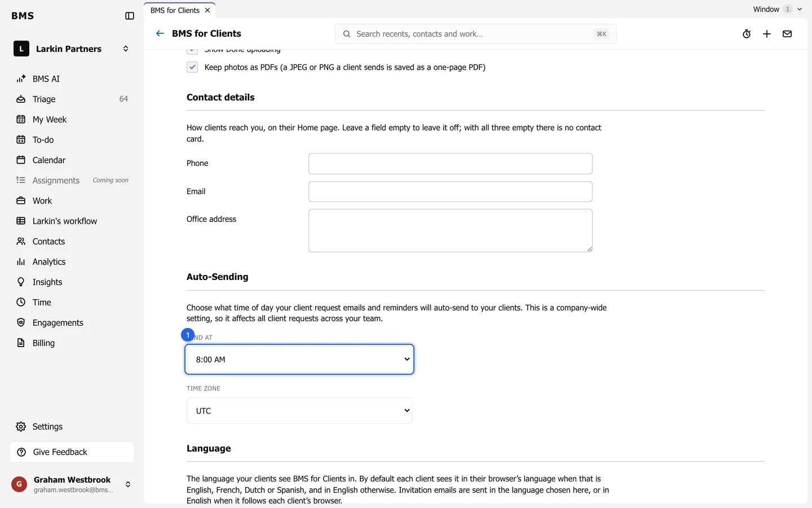Image resolution: width=812 pixels, height=508 pixels.
Task: Go back using the left arrow
Action: click(160, 34)
